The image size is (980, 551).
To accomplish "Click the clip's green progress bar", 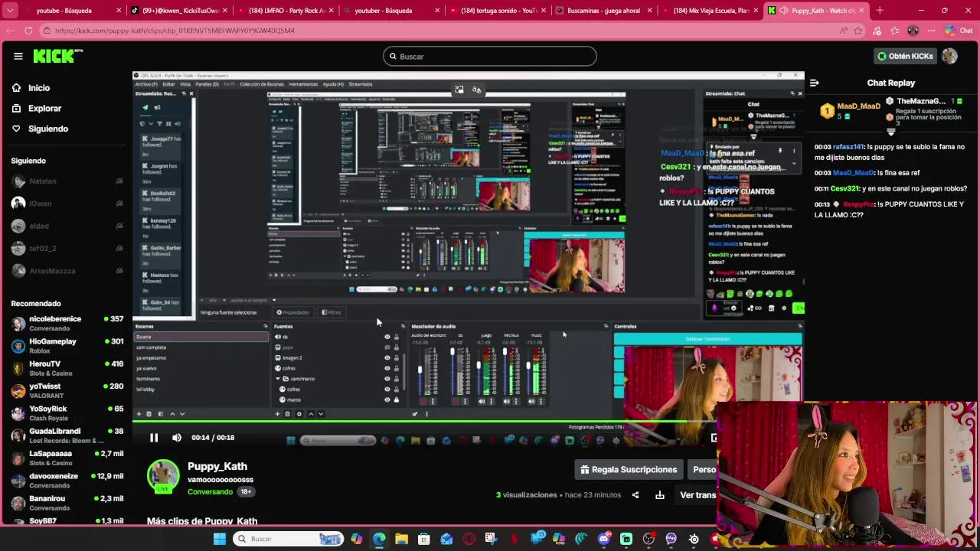I will pyautogui.click(x=469, y=422).
